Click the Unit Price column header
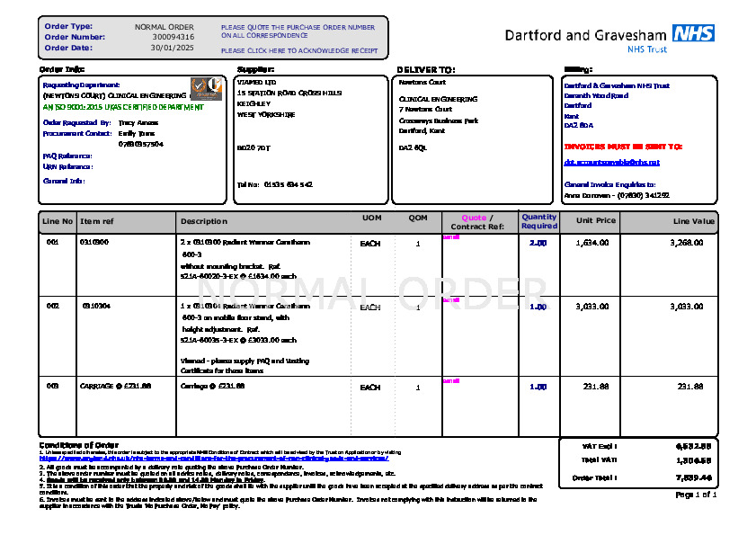The image size is (756, 535). (x=596, y=221)
